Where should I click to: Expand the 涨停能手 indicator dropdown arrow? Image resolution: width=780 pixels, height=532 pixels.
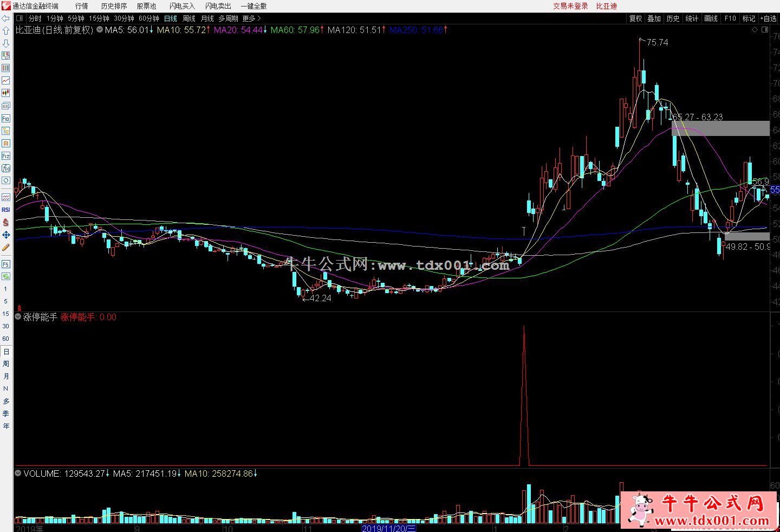tap(18, 317)
